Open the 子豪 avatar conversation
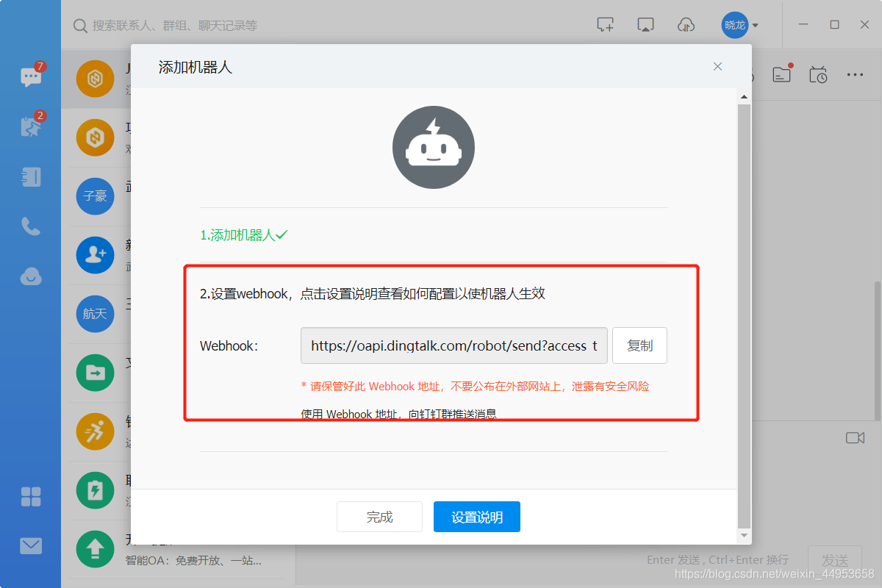Screen dimensions: 882x588 (x=96, y=196)
